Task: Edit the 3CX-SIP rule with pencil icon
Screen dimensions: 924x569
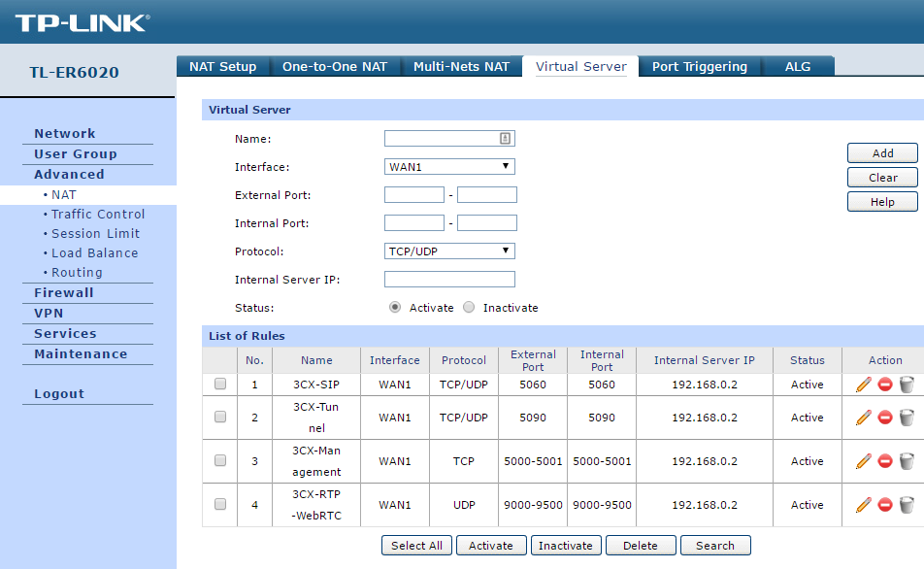Action: pyautogui.click(x=863, y=385)
